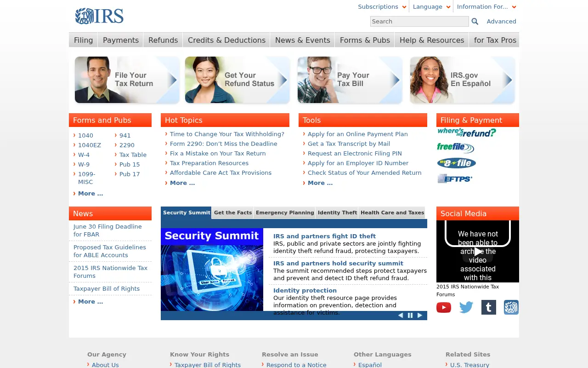Viewport: 588px width, 368px height.
Task: Open the 1040EZ form link
Action: pos(90,145)
